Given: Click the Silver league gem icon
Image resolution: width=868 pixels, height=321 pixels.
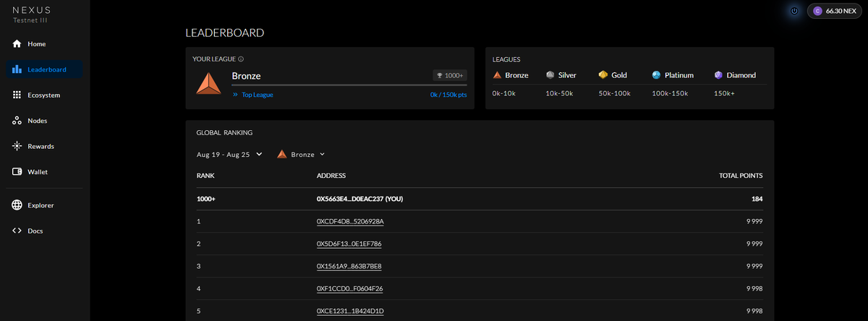Looking at the screenshot, I should click(550, 75).
